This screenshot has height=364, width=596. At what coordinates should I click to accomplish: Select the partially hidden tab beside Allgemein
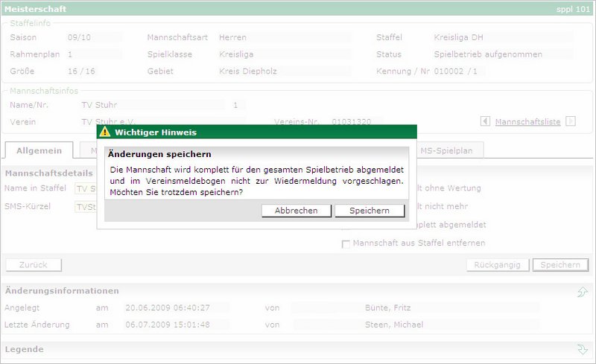(89, 150)
